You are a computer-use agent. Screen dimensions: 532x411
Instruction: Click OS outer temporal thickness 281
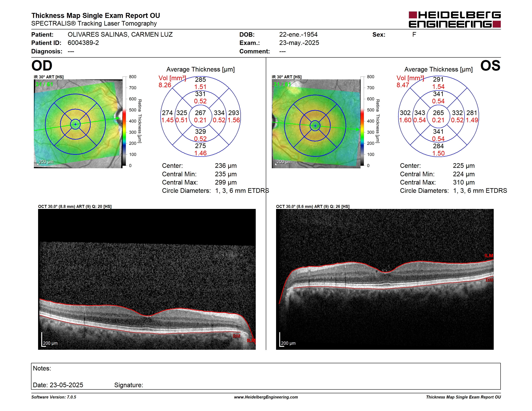click(x=472, y=113)
